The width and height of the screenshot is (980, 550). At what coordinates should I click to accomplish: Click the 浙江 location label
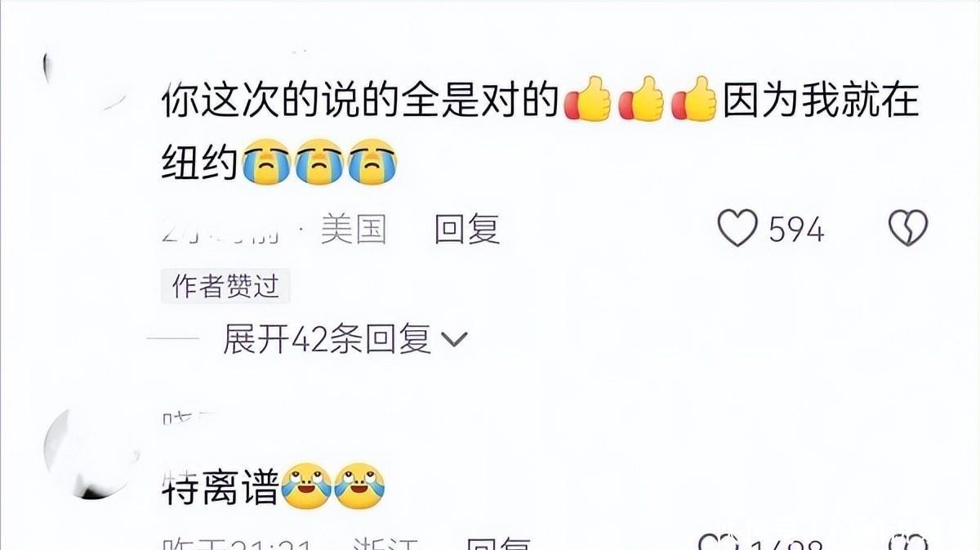(385, 543)
